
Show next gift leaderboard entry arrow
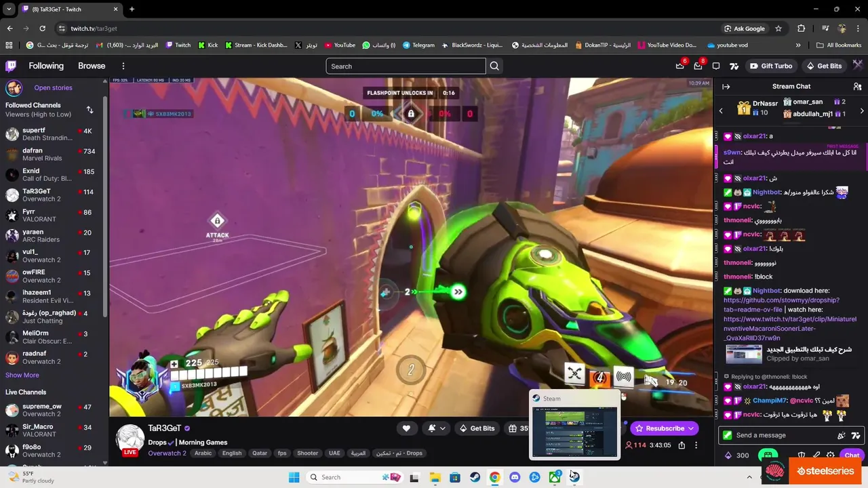(x=862, y=110)
